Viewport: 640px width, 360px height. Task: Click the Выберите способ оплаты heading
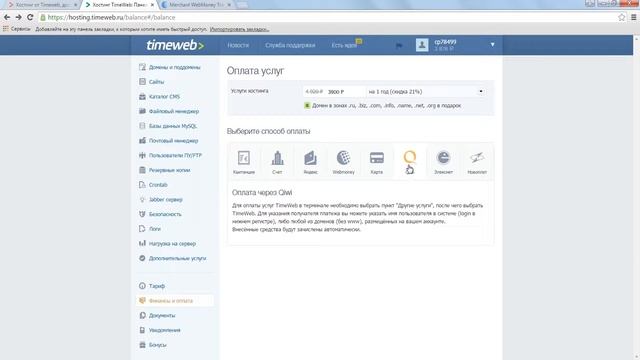point(269,131)
